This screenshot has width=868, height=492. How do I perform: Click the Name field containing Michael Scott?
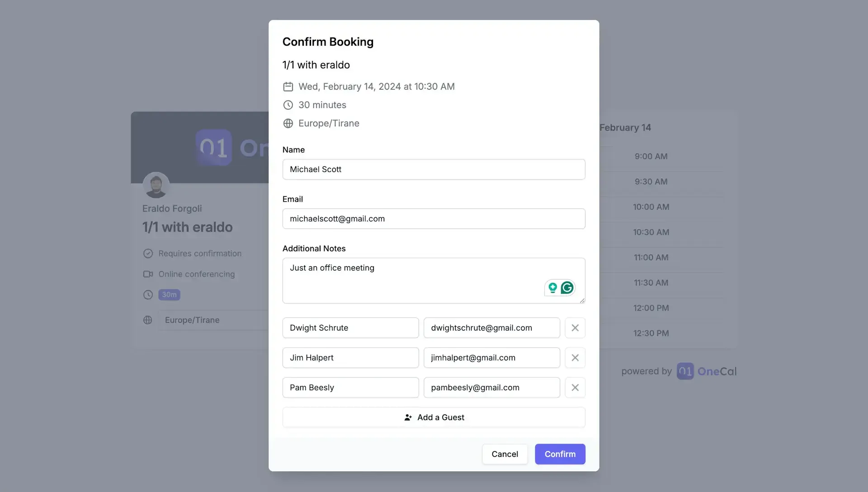434,169
